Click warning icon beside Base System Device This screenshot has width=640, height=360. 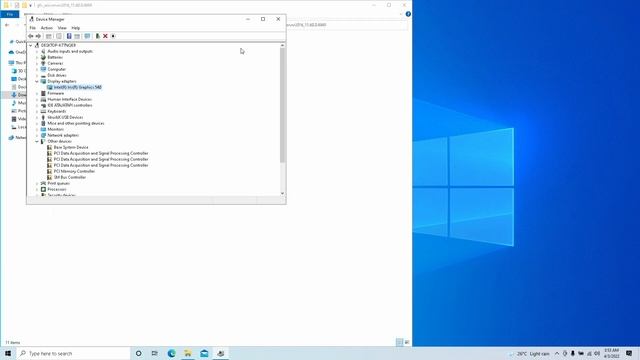49,147
